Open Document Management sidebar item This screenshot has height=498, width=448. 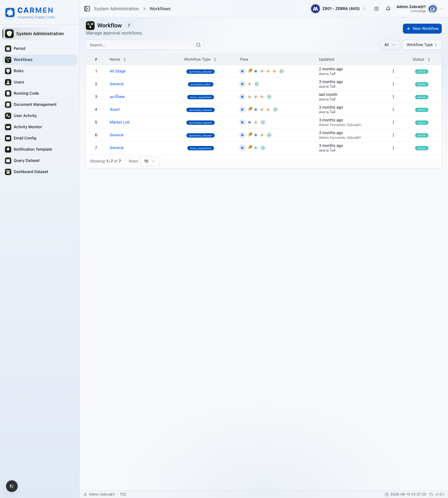(40, 105)
